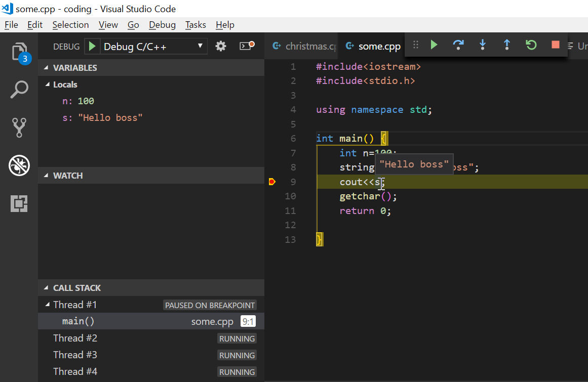Image resolution: width=588 pixels, height=382 pixels.
Task: Select Thread #2 in call stack
Action: tap(151, 338)
